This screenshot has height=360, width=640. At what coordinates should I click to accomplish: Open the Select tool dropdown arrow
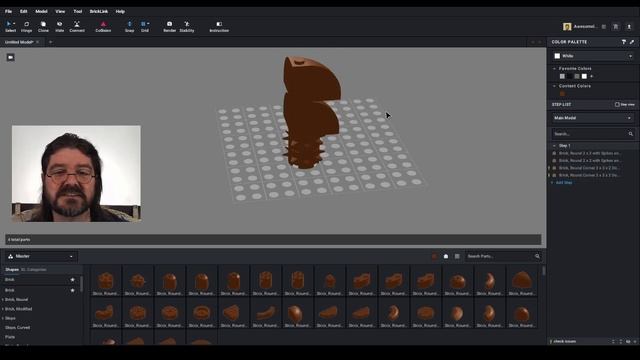pos(14,24)
